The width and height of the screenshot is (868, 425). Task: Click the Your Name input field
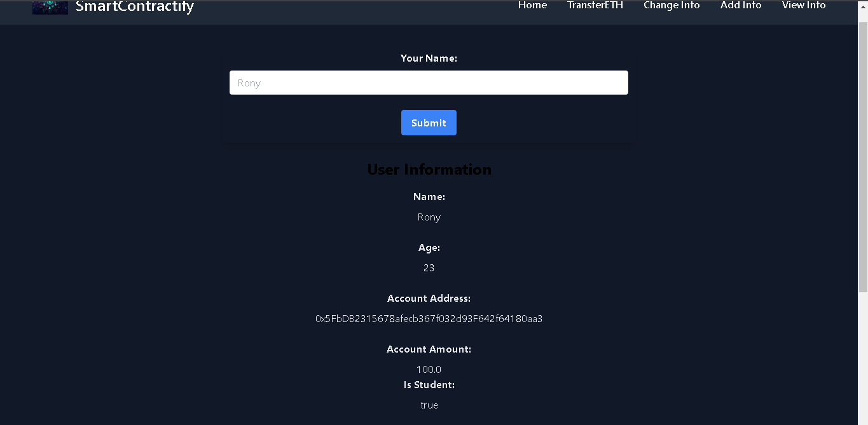pyautogui.click(x=429, y=82)
